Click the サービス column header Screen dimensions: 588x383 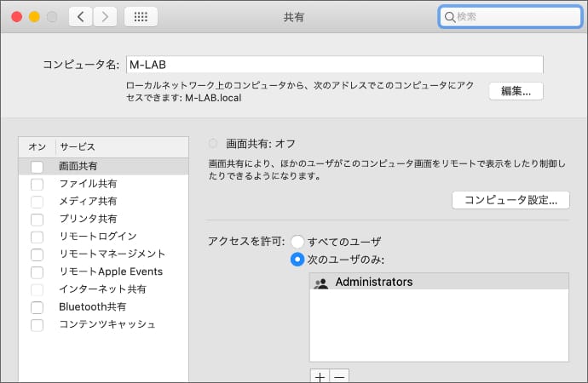pyautogui.click(x=78, y=147)
